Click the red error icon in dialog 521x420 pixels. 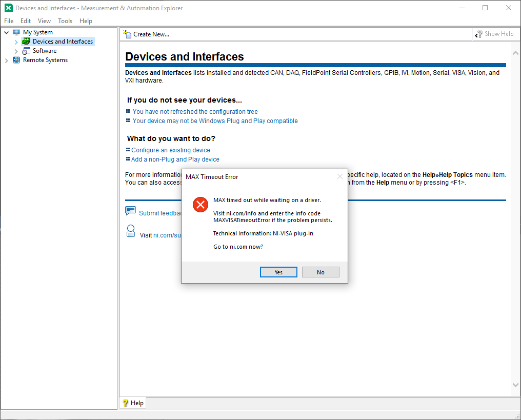coord(200,205)
